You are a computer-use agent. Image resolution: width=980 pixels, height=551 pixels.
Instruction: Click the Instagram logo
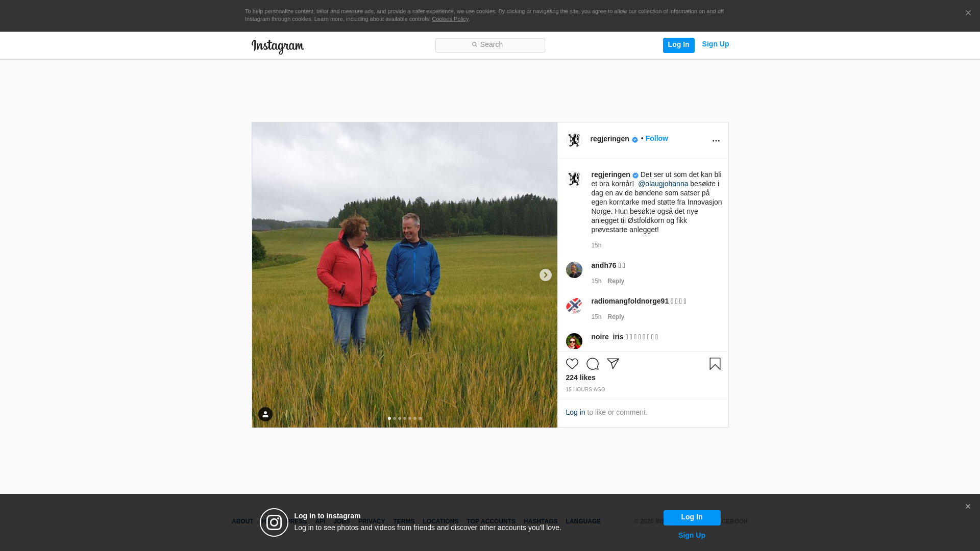[x=278, y=46]
